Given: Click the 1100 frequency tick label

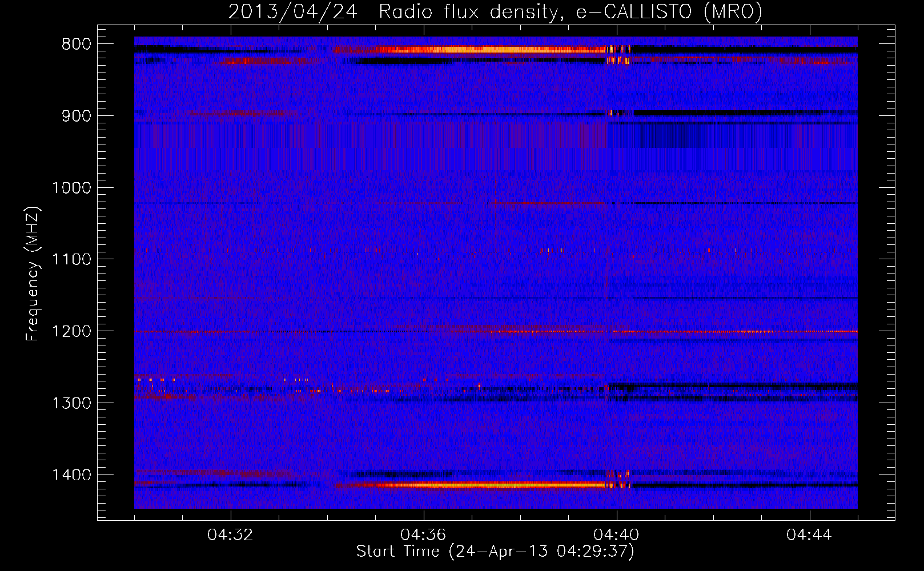Looking at the screenshot, I should (x=72, y=260).
